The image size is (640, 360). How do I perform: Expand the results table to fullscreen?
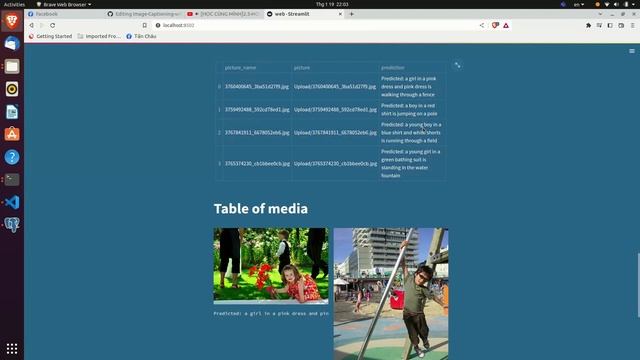[458, 65]
